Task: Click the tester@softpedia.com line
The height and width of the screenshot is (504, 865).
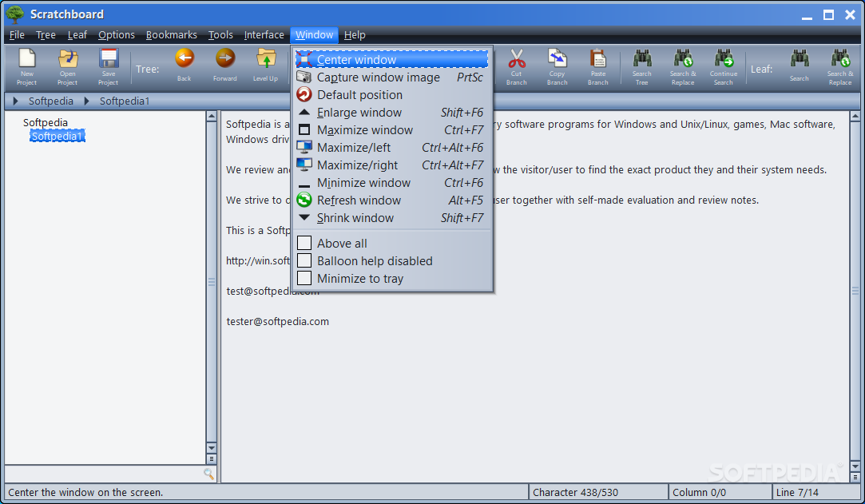Action: pyautogui.click(x=277, y=321)
